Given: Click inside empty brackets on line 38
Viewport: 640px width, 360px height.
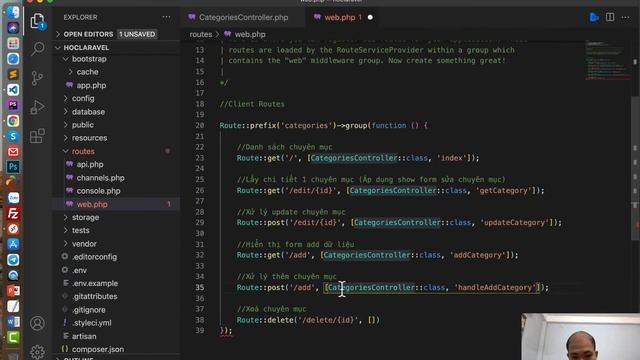Looking at the screenshot, I should point(371,320).
